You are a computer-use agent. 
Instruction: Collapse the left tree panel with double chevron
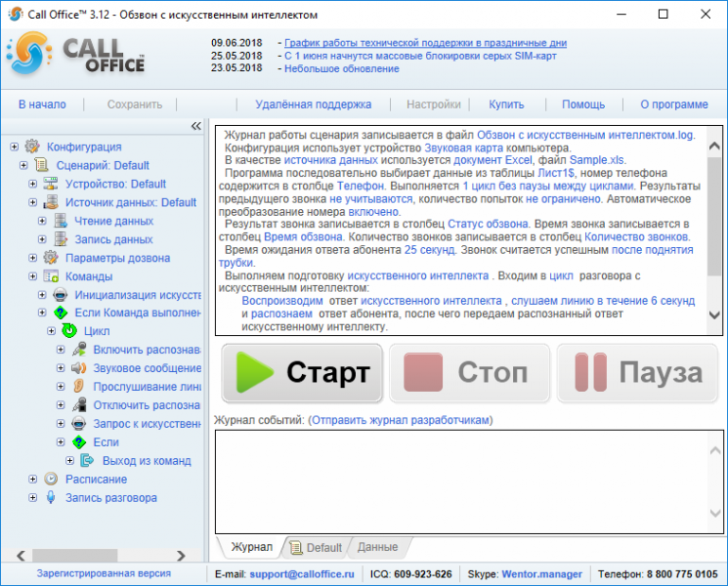click(x=196, y=126)
